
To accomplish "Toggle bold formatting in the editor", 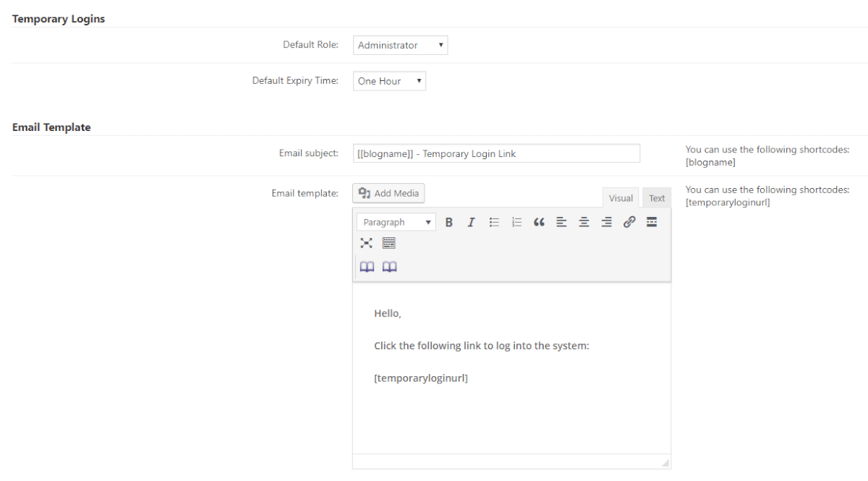I will 449,222.
